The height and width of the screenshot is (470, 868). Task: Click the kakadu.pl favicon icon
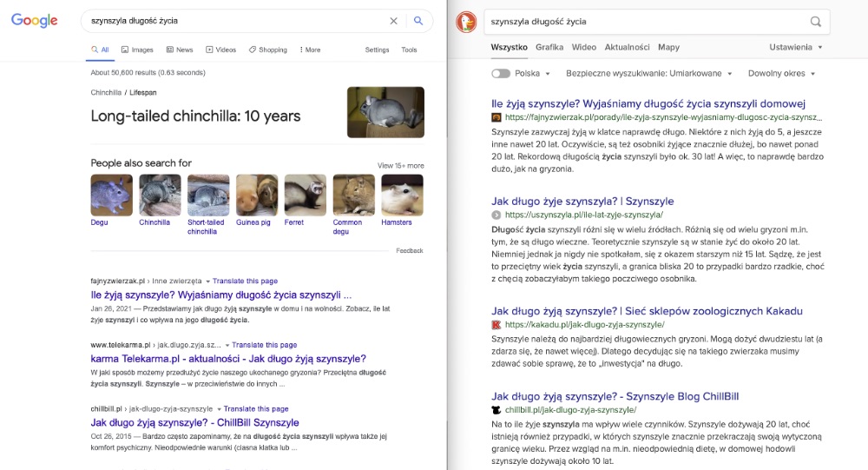496,325
